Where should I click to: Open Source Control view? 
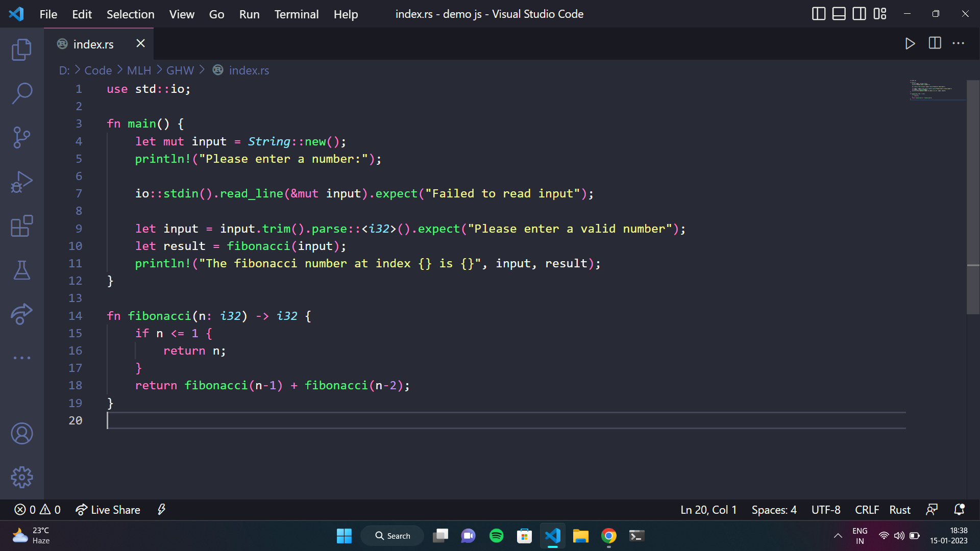tap(21, 137)
